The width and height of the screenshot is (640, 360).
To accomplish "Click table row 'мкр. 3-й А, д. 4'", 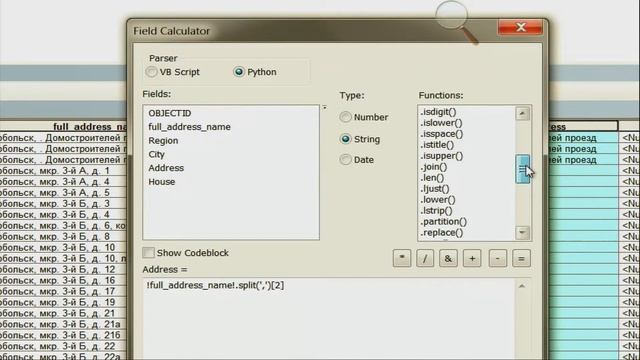I will pyautogui.click(x=63, y=182).
